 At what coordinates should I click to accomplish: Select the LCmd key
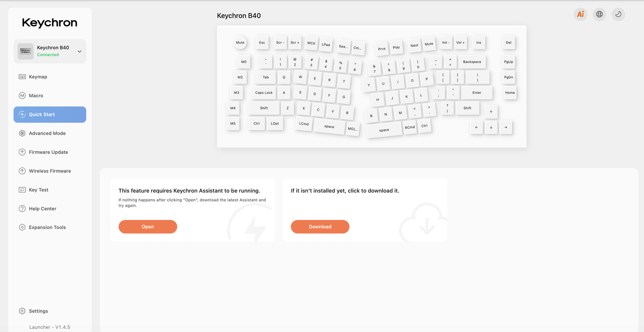304,124
